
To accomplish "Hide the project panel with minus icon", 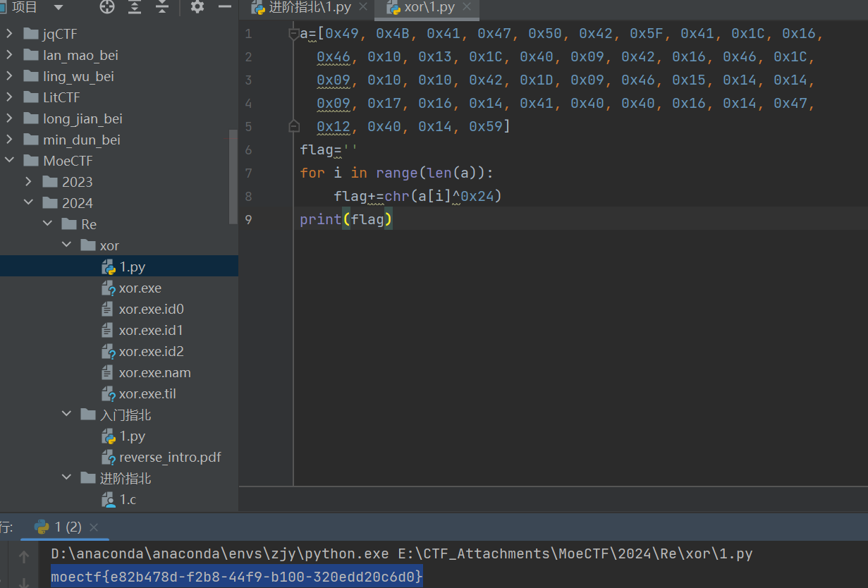I will pyautogui.click(x=225, y=7).
